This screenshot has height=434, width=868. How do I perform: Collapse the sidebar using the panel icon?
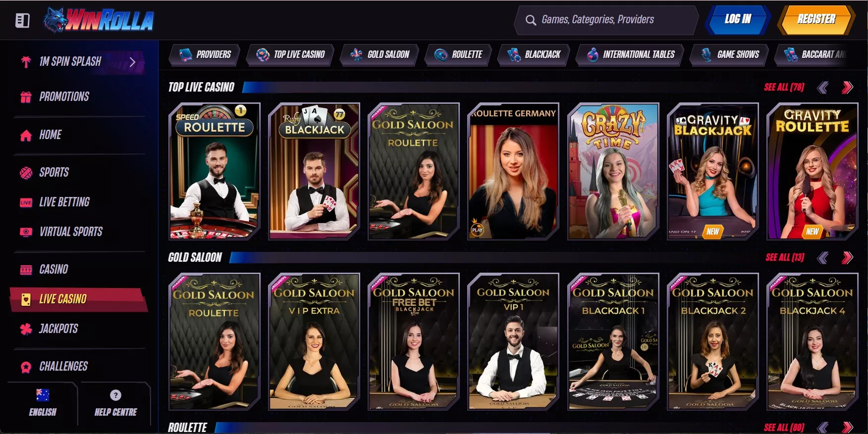[x=22, y=20]
